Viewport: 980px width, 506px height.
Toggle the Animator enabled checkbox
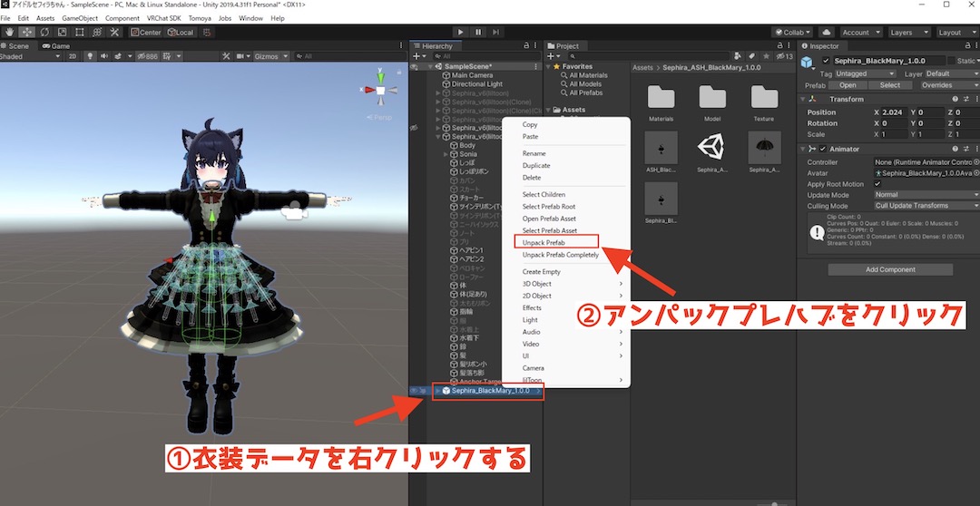click(x=823, y=150)
